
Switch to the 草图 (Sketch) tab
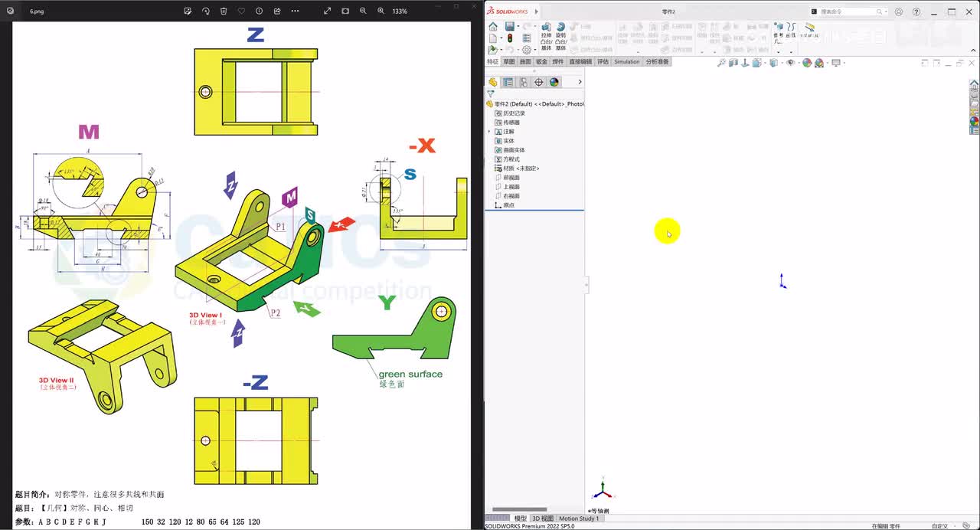point(509,62)
